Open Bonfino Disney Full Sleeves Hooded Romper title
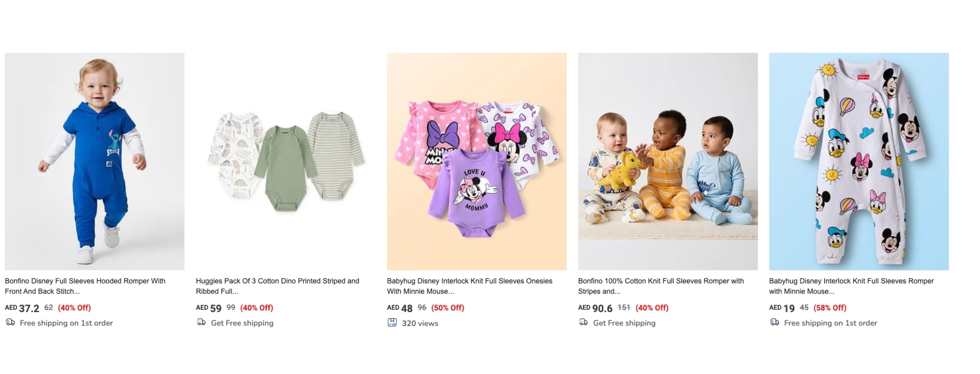 coord(85,286)
